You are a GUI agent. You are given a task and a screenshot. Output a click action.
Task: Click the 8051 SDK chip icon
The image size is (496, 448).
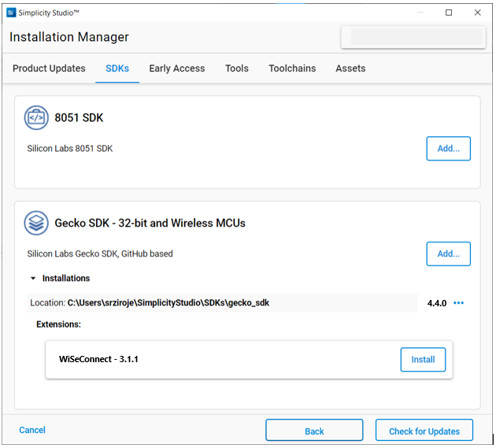(x=36, y=118)
